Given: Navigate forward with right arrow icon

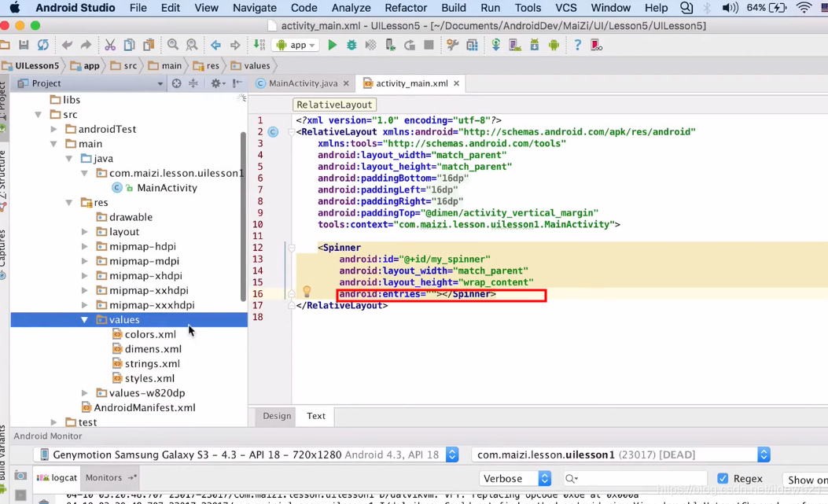Looking at the screenshot, I should [235, 46].
